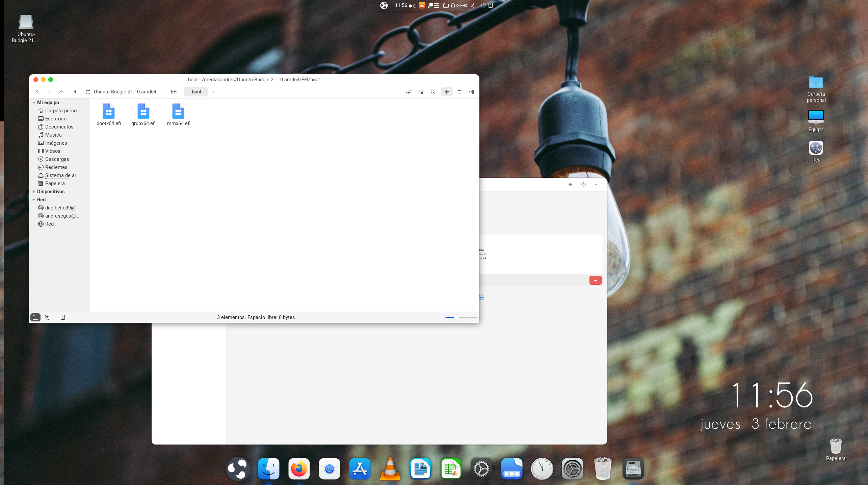
Task: Open the Ubuntu-Budgie 21 desktop drive icon
Action: pyautogui.click(x=26, y=29)
